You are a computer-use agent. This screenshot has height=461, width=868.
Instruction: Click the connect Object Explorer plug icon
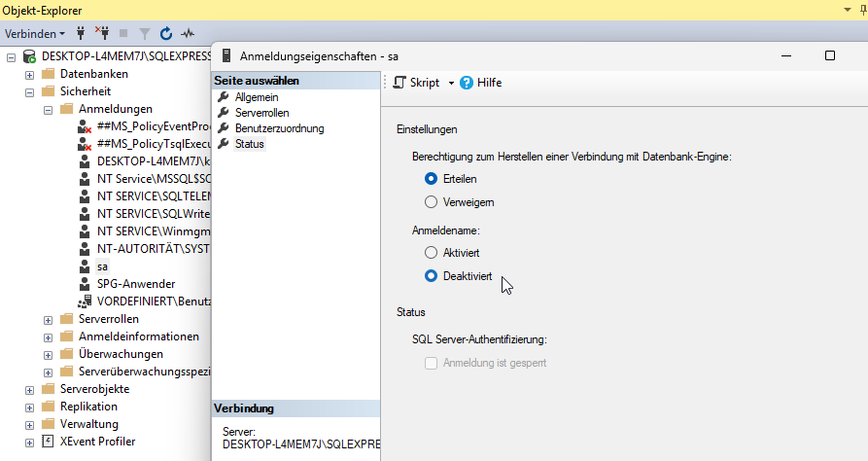81,33
